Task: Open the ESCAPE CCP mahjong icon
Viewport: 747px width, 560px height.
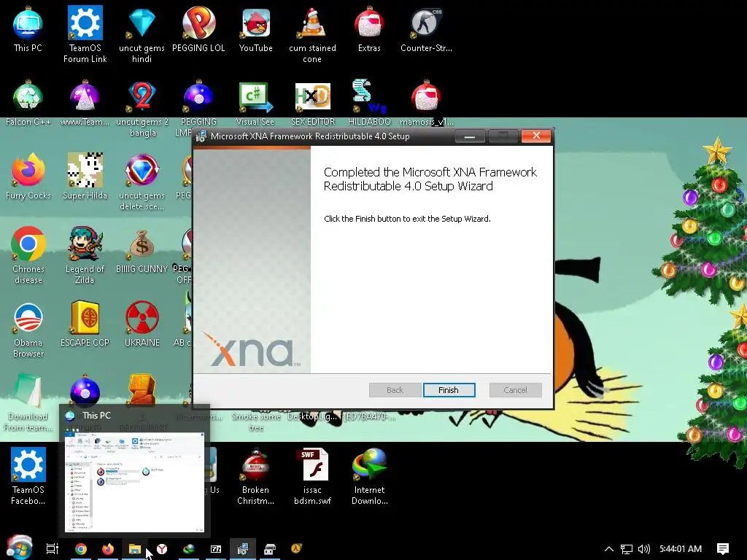Action: click(85, 324)
